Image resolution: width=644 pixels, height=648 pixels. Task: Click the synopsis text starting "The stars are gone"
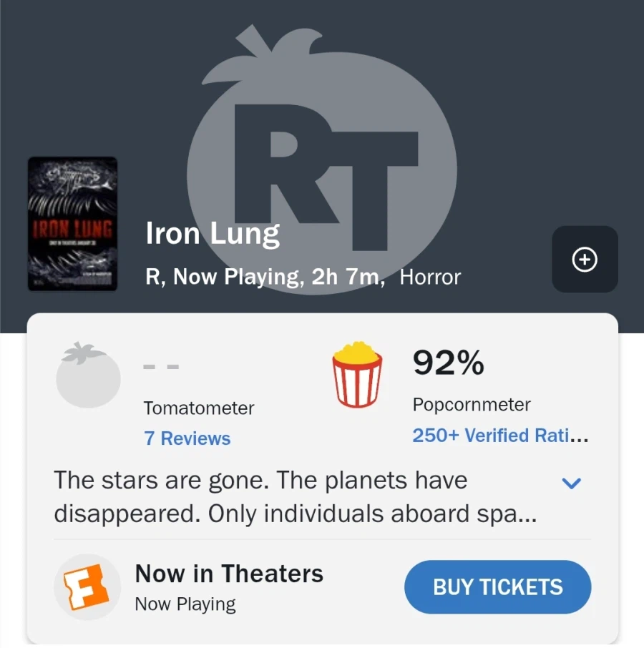295,498
